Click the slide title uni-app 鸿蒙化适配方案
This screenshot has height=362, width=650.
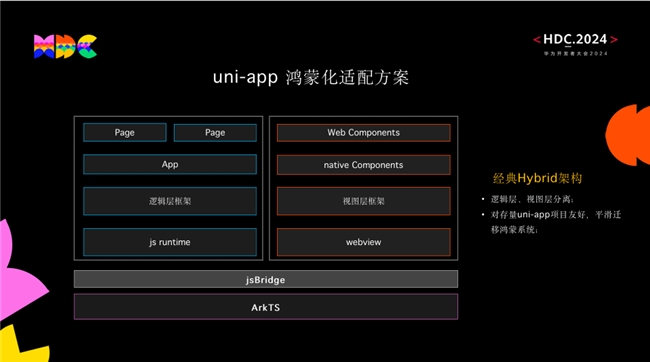click(311, 78)
